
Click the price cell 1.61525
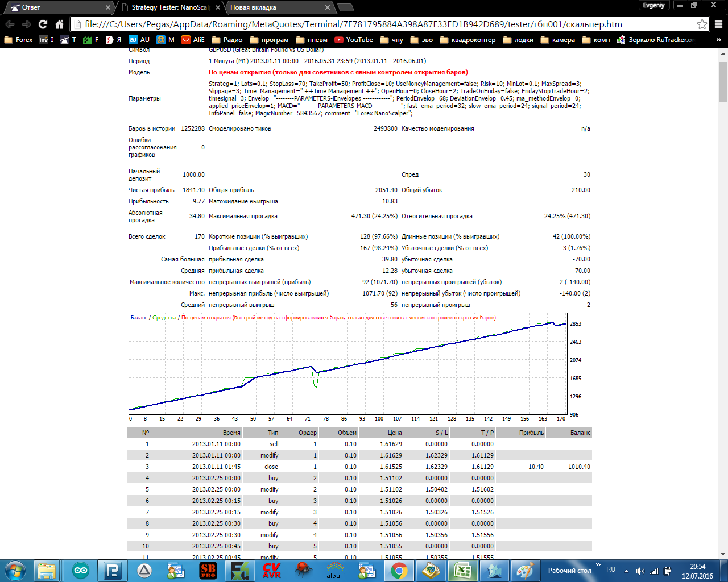point(391,467)
